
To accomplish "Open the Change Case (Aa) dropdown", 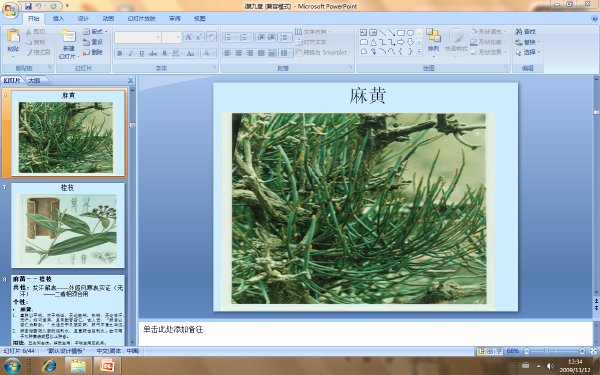I will coord(191,54).
